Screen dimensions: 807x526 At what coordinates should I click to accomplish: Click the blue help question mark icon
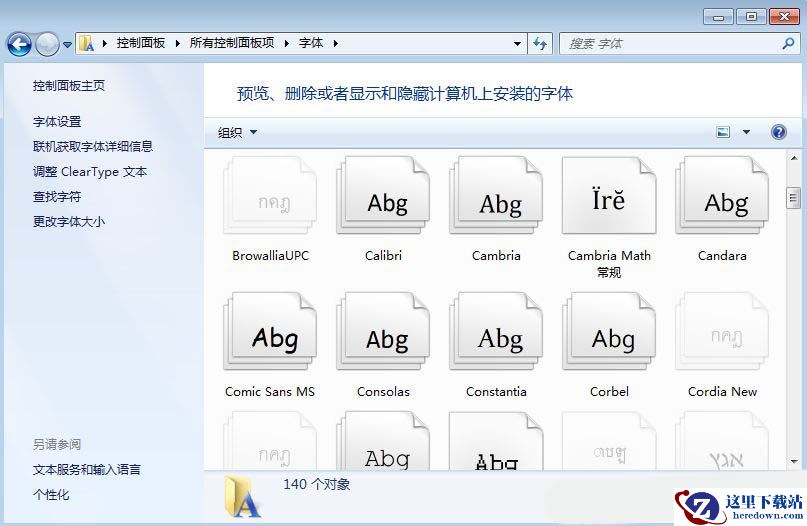click(x=779, y=132)
